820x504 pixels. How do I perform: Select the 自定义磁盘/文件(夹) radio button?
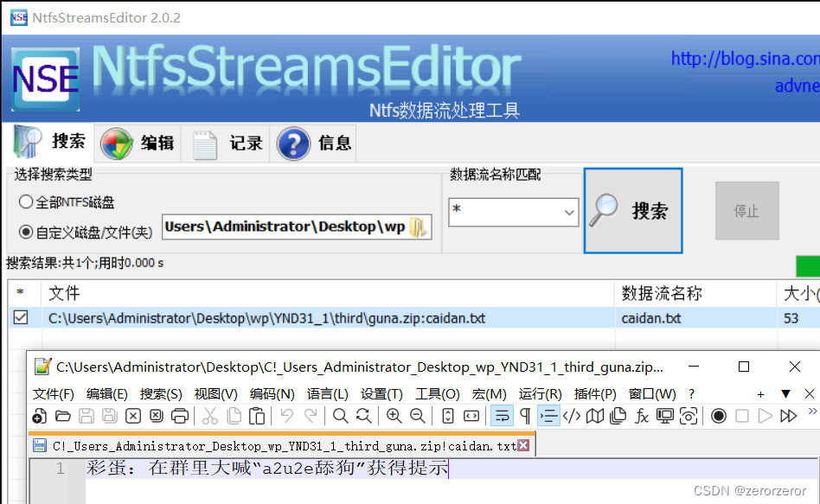(26, 232)
